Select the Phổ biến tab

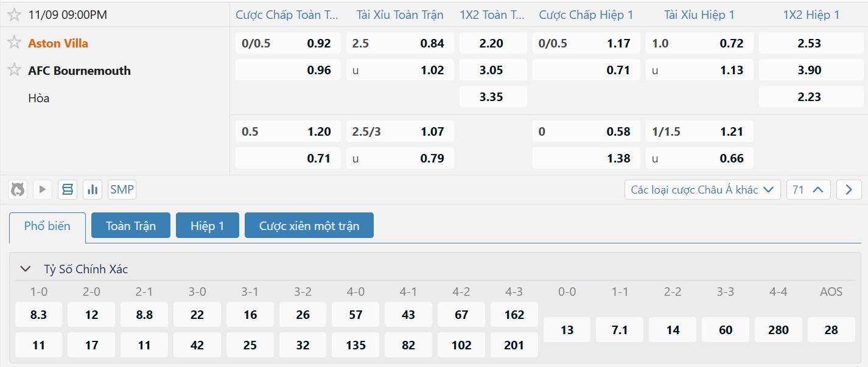click(47, 226)
